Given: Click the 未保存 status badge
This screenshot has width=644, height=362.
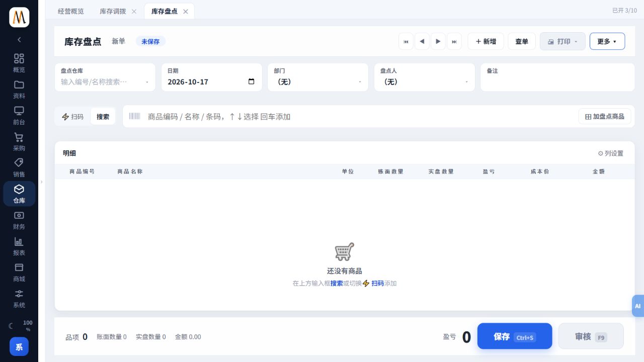Looking at the screenshot, I should 150,42.
